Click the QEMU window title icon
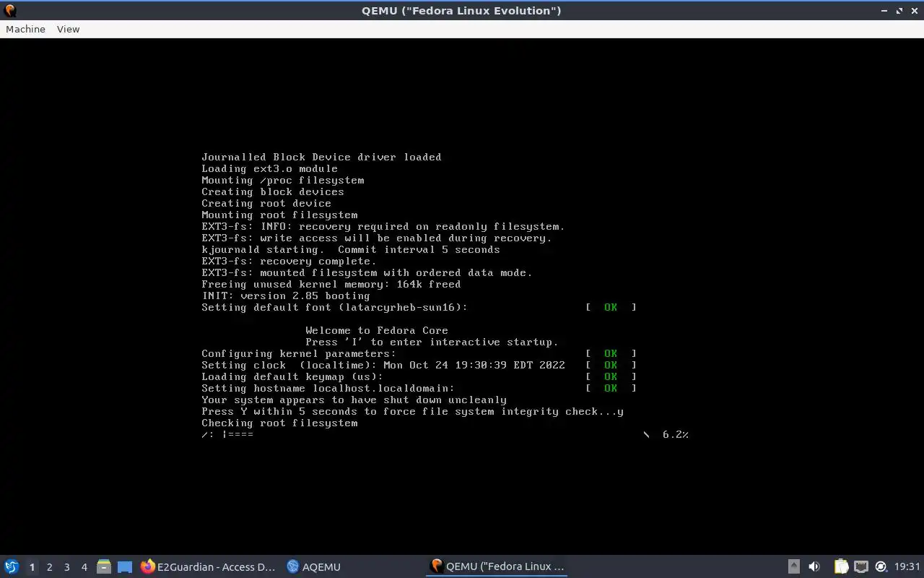 (x=9, y=10)
